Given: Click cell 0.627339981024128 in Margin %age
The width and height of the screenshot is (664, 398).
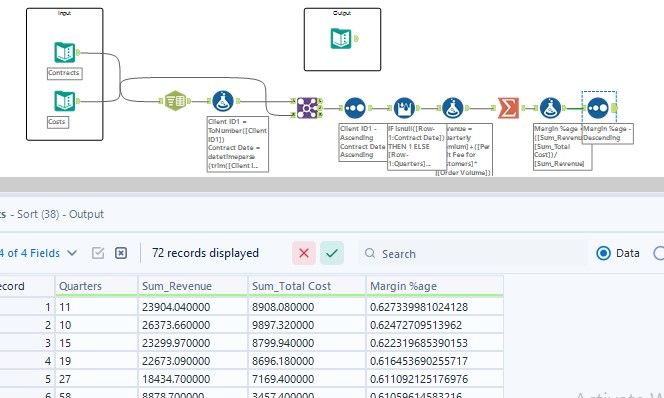Looking at the screenshot, I should click(435, 307).
